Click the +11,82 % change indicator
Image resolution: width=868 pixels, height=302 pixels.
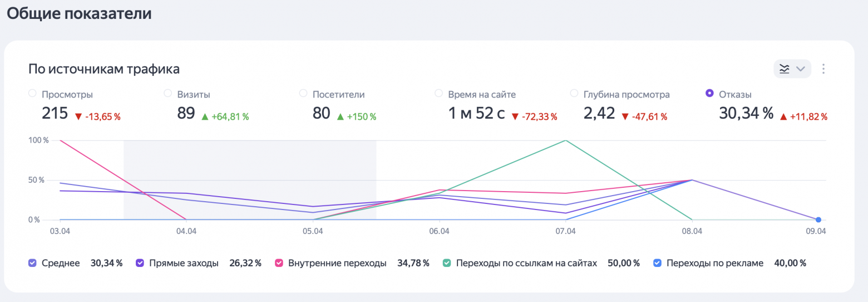[x=803, y=117]
